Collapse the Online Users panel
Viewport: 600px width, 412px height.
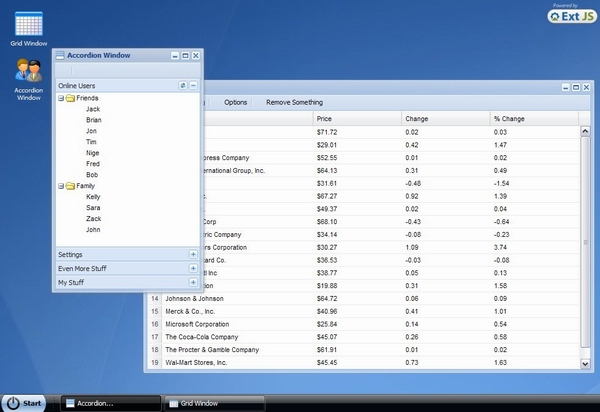point(194,85)
